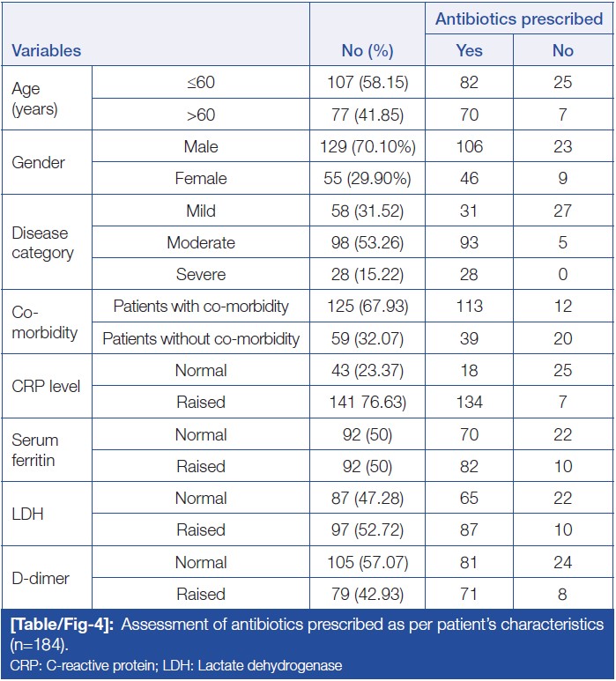Click the "Variables" column header

coord(45,51)
